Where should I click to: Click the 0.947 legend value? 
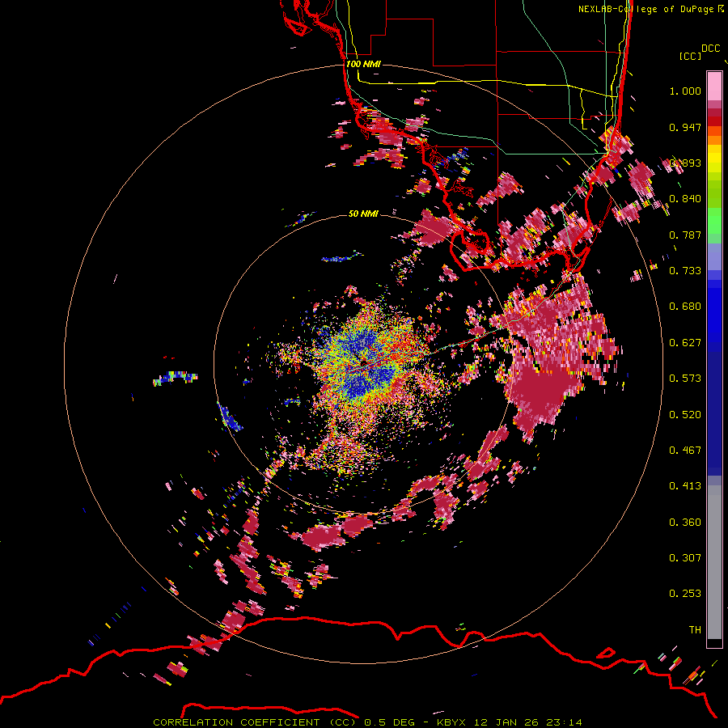point(685,127)
